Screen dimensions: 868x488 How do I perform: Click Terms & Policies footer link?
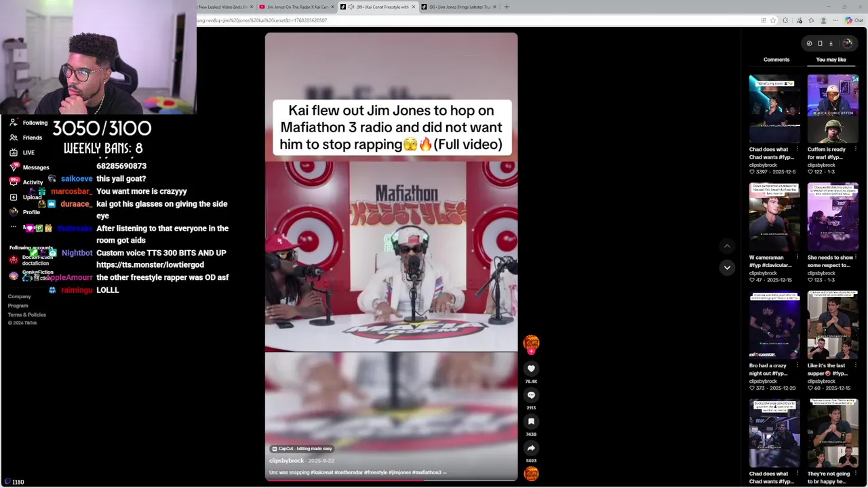pyautogui.click(x=26, y=314)
